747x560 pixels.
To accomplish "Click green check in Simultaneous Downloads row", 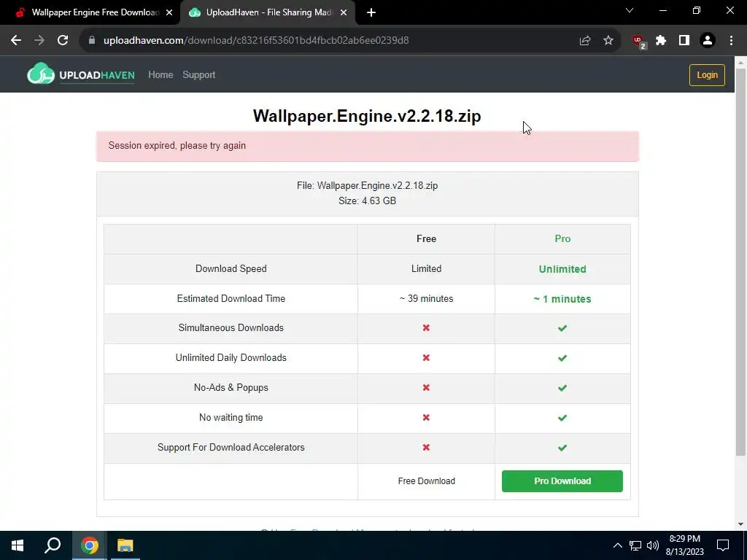I will [x=562, y=328].
